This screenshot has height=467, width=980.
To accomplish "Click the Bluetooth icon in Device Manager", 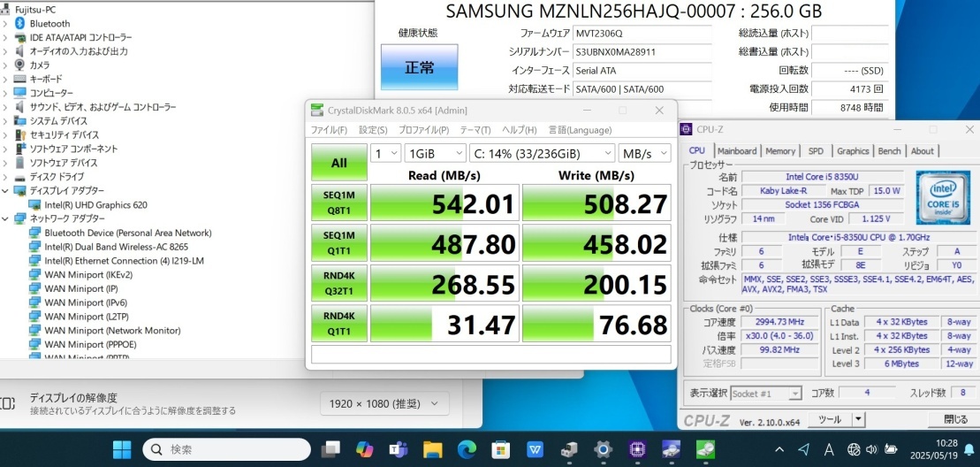I will [19, 23].
